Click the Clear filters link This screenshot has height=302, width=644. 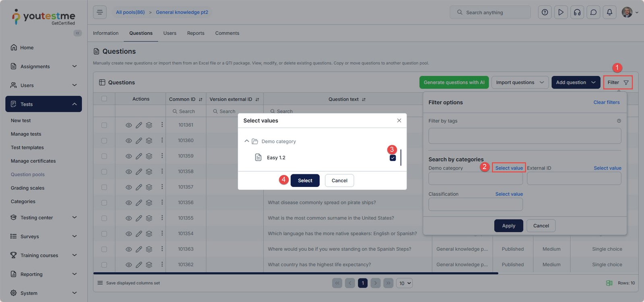[607, 102]
